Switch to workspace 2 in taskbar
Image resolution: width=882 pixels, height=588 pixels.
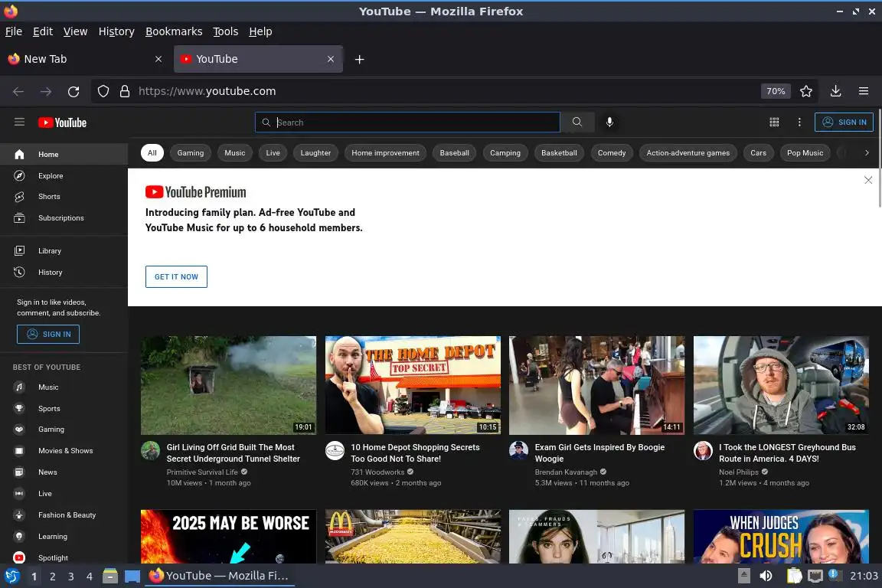pyautogui.click(x=52, y=577)
